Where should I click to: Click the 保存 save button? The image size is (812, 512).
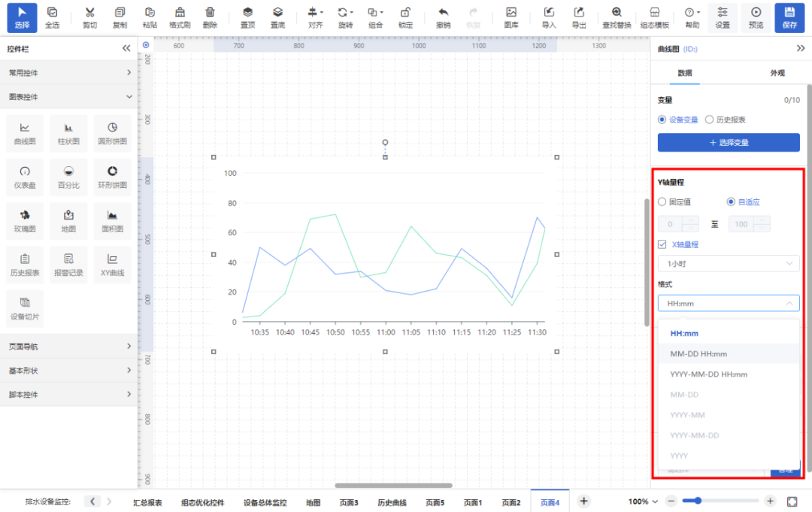tap(789, 17)
